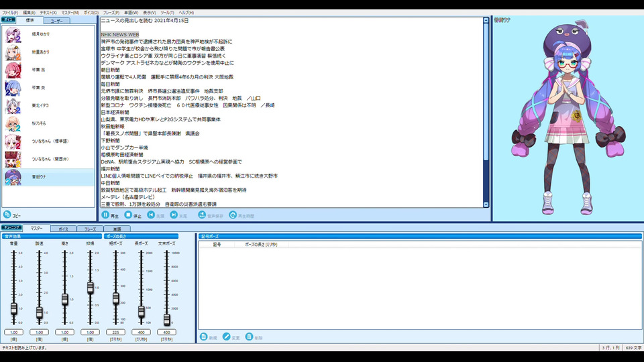Click the 変更 edit pause symbol icon
The image size is (644, 362).
point(226,337)
